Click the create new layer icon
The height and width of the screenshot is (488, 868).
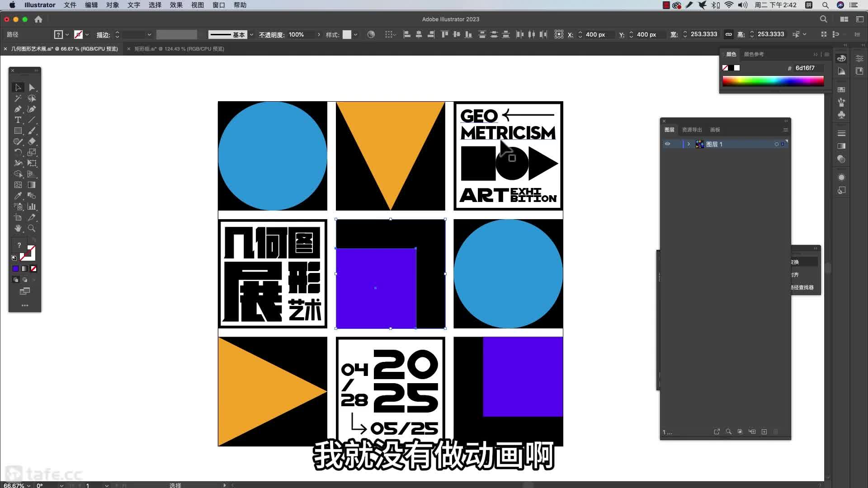click(764, 432)
